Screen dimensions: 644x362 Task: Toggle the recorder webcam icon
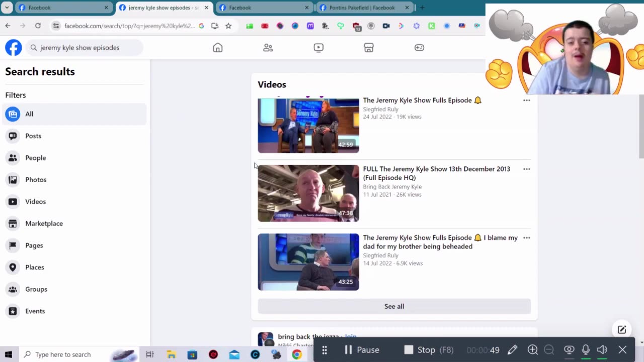569,350
